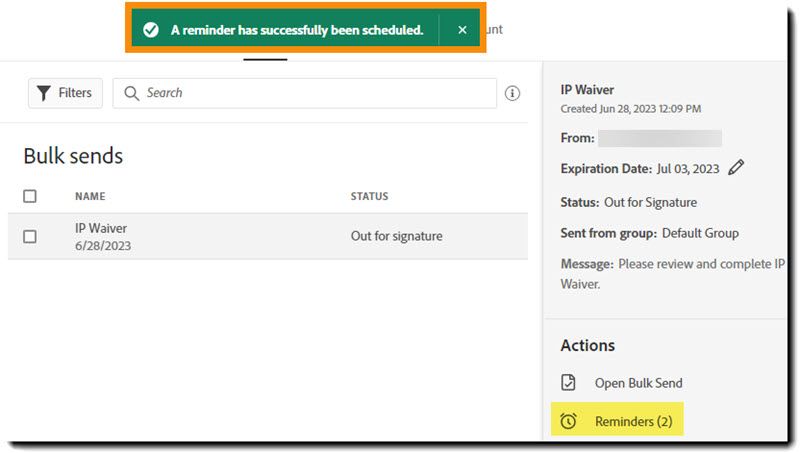
Task: Click the Reminders alarm clock icon
Action: point(568,421)
